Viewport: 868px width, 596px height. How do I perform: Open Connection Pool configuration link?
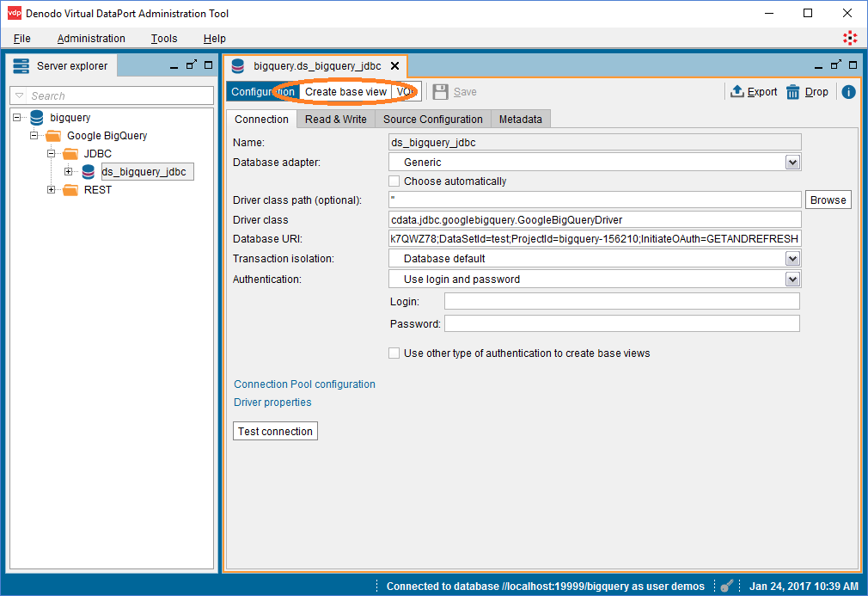point(304,384)
